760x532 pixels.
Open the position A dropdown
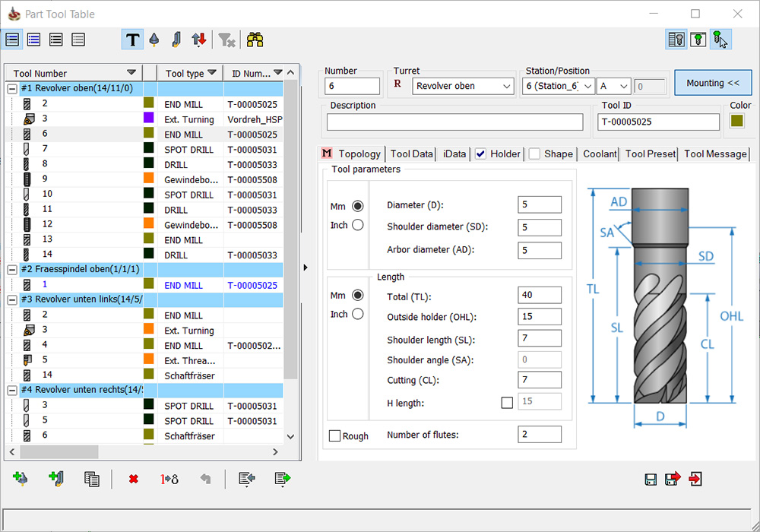pos(613,86)
